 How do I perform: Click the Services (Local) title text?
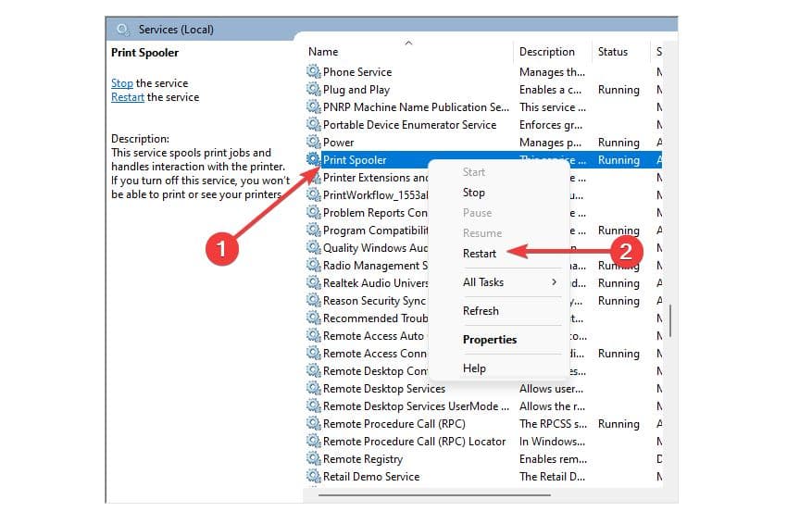click(176, 30)
